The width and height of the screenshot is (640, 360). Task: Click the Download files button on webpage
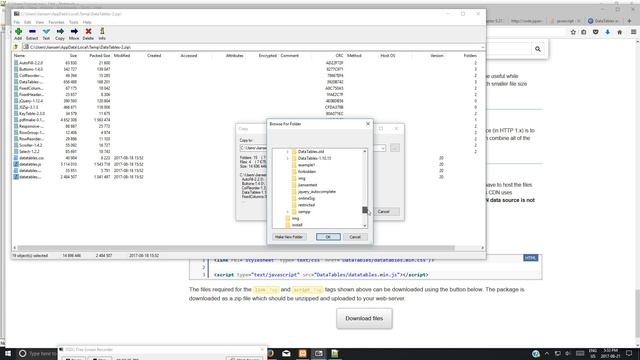click(364, 318)
